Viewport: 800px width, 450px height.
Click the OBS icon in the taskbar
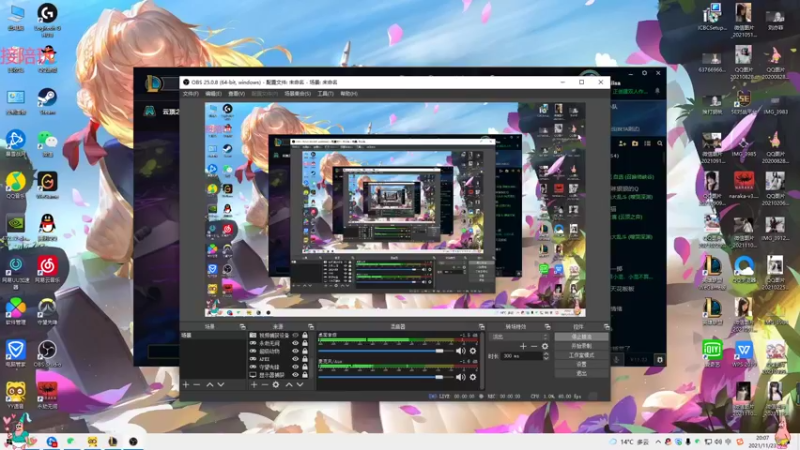(x=133, y=441)
